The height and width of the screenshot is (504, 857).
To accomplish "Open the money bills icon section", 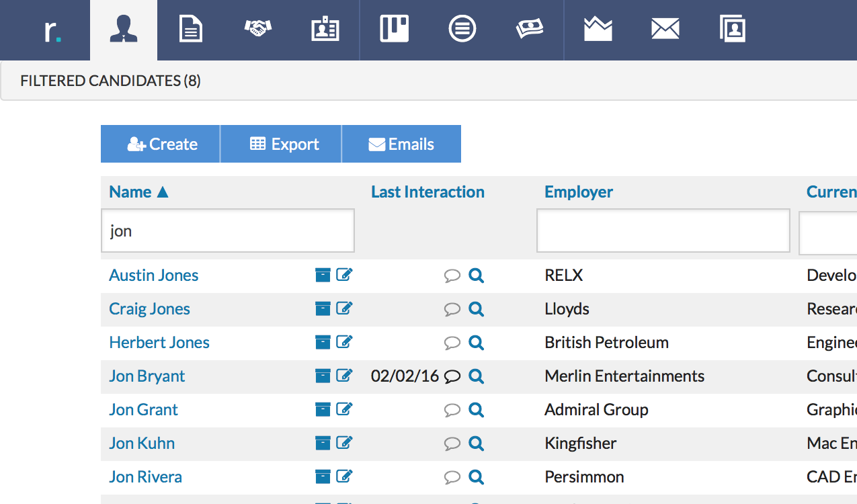I will click(x=530, y=29).
